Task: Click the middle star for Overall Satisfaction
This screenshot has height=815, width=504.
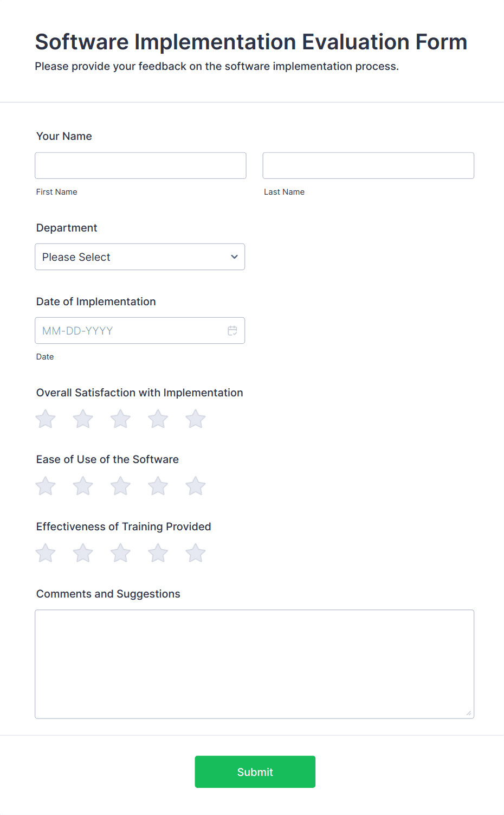Action: tap(120, 419)
